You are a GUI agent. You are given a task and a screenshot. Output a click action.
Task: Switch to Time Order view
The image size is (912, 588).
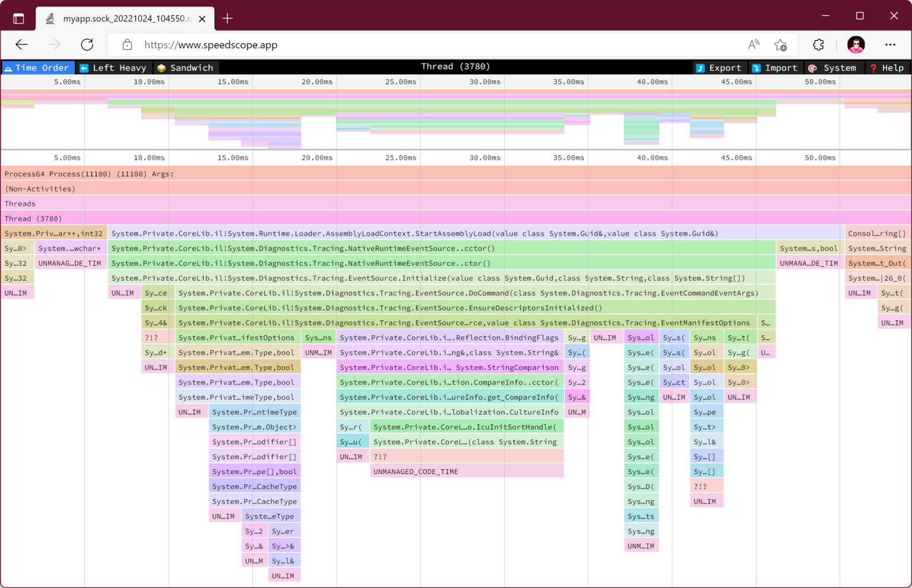[x=38, y=68]
